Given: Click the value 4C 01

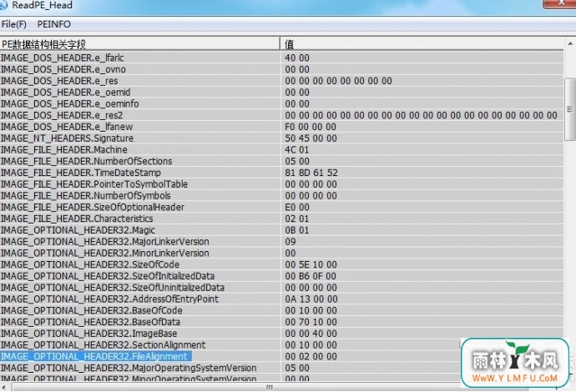Looking at the screenshot, I should pyautogui.click(x=297, y=150).
